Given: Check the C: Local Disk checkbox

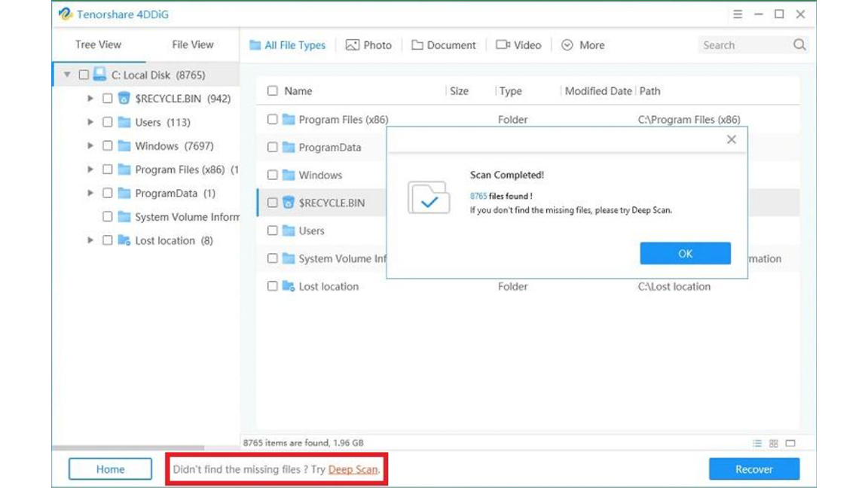Looking at the screenshot, I should [x=84, y=75].
